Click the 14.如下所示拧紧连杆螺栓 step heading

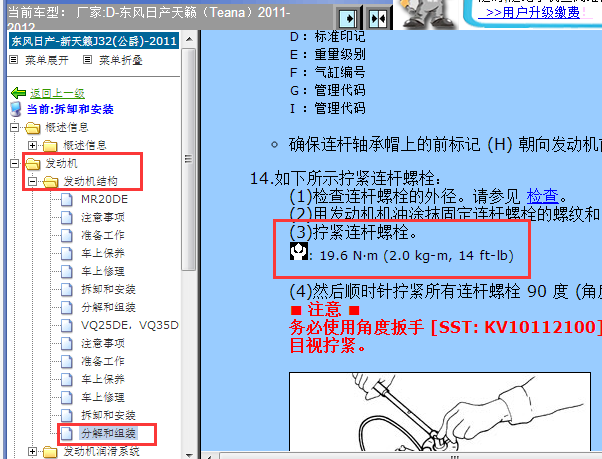(x=346, y=178)
